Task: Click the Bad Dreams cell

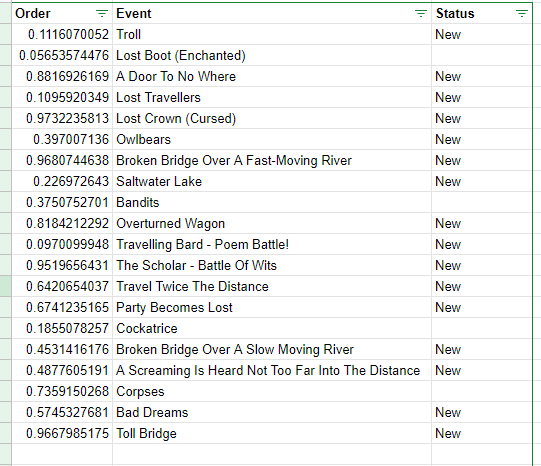Action: click(x=272, y=413)
